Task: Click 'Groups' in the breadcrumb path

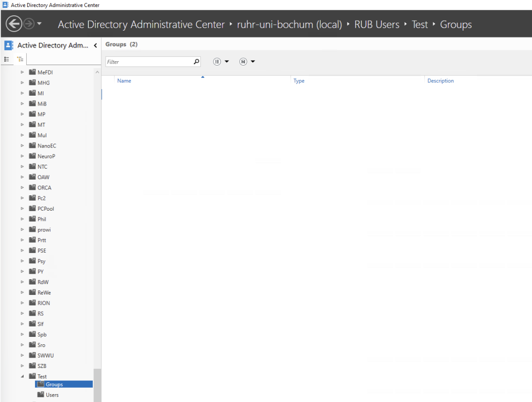Action: tap(456, 25)
